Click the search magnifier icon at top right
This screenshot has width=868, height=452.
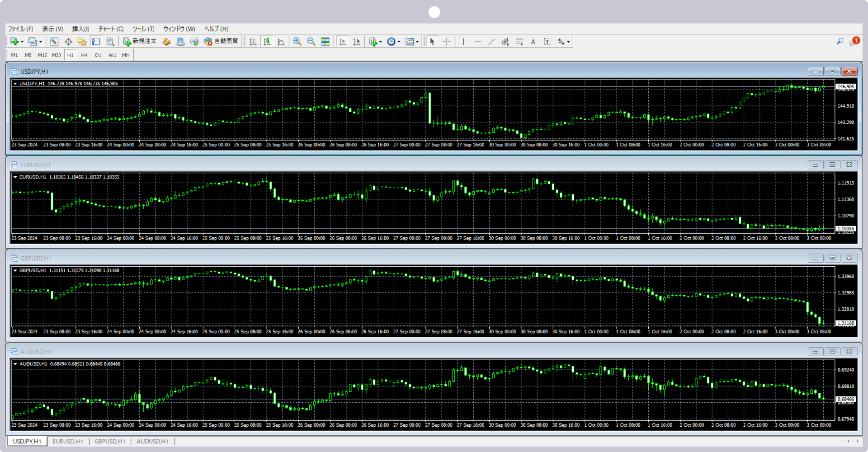pyautogui.click(x=840, y=42)
